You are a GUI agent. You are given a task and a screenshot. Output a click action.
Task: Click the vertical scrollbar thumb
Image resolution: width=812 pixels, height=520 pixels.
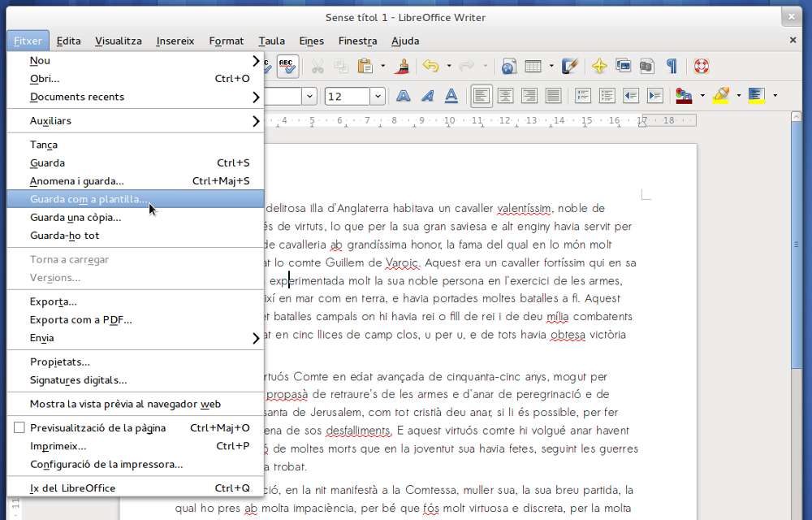tap(797, 245)
